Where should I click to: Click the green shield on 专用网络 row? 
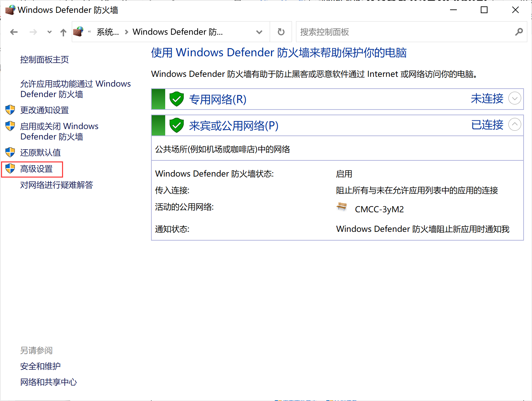pyautogui.click(x=176, y=99)
